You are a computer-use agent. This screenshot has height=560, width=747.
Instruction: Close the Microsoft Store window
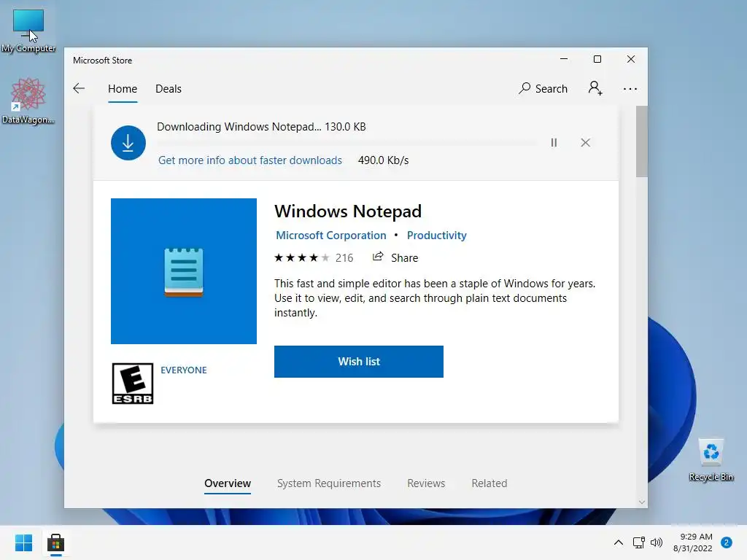click(x=631, y=59)
